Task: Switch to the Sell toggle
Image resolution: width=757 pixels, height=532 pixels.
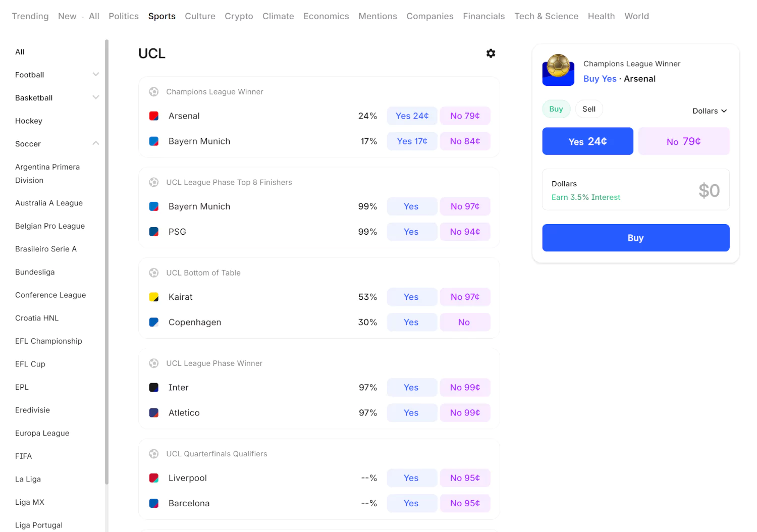Action: [589, 109]
